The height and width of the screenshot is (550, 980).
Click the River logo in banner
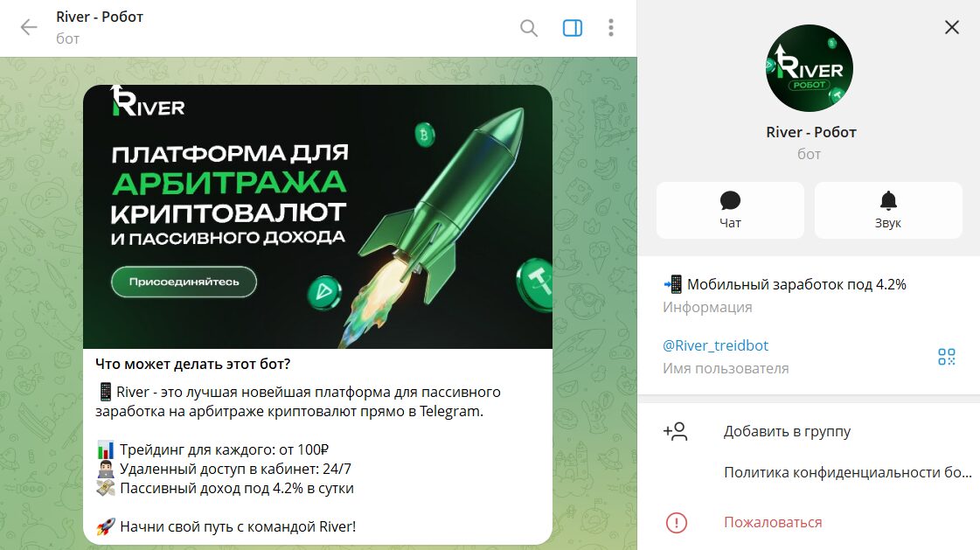[x=148, y=101]
